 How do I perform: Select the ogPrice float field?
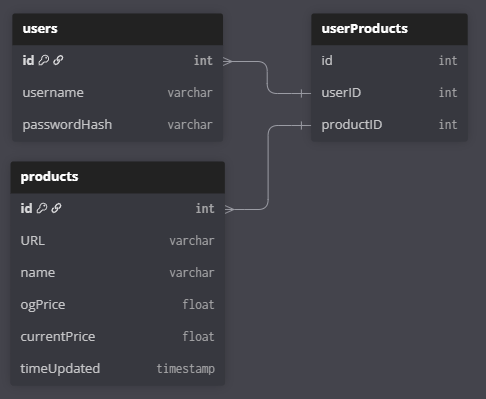click(x=118, y=305)
